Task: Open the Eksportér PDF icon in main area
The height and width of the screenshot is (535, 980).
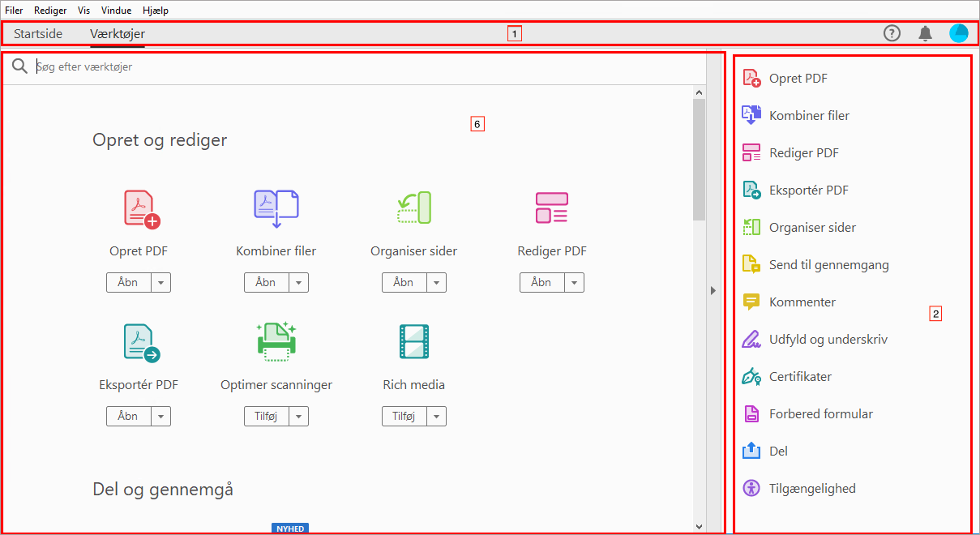Action: click(141, 342)
